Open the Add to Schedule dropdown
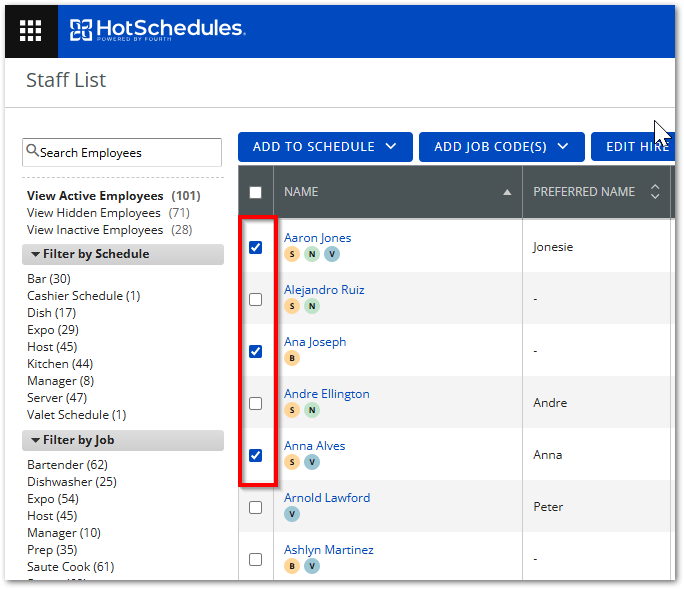Screen dimensions: 684x589 point(325,147)
